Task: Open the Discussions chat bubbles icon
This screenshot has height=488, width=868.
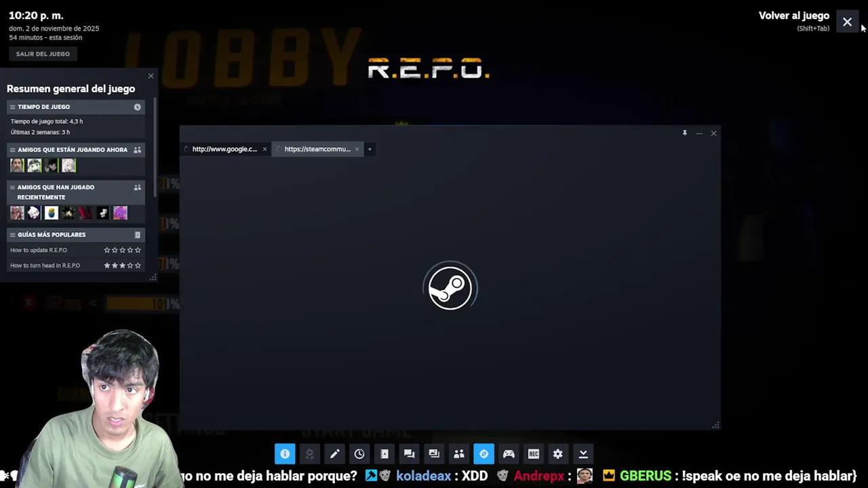Action: [409, 454]
